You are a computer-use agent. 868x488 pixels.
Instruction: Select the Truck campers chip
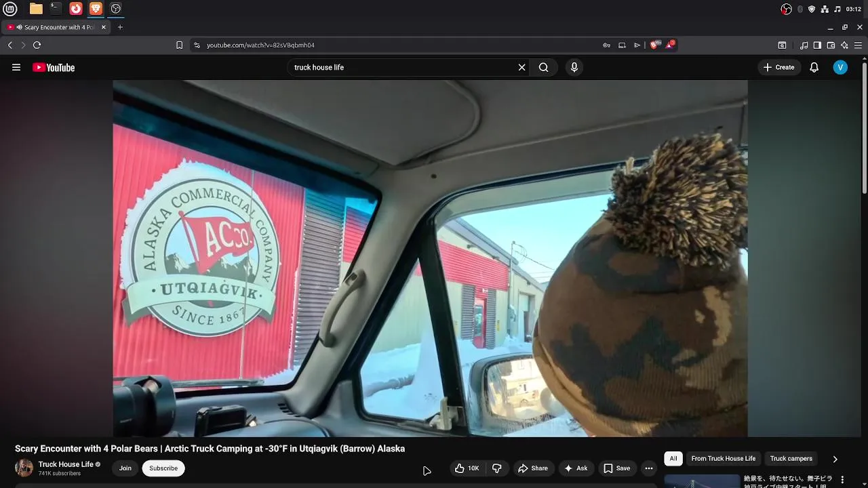pyautogui.click(x=791, y=459)
